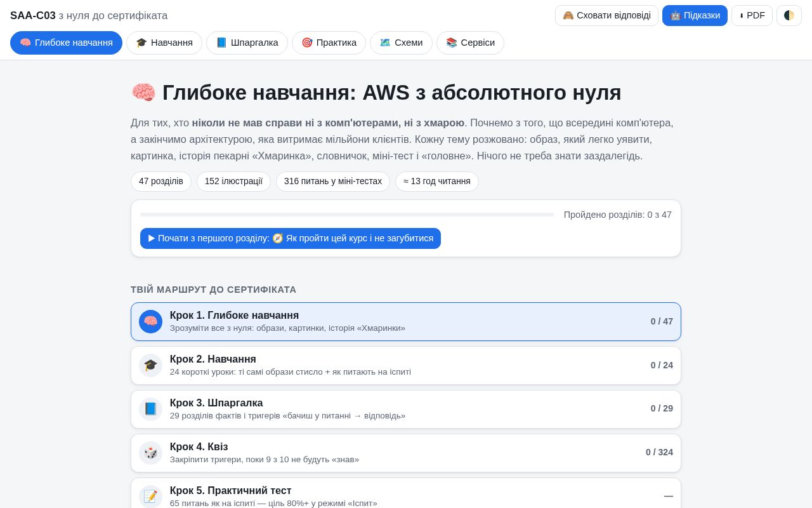Open Глибоке навчання tab
Image resolution: width=812 pixels, height=508 pixels.
(66, 43)
